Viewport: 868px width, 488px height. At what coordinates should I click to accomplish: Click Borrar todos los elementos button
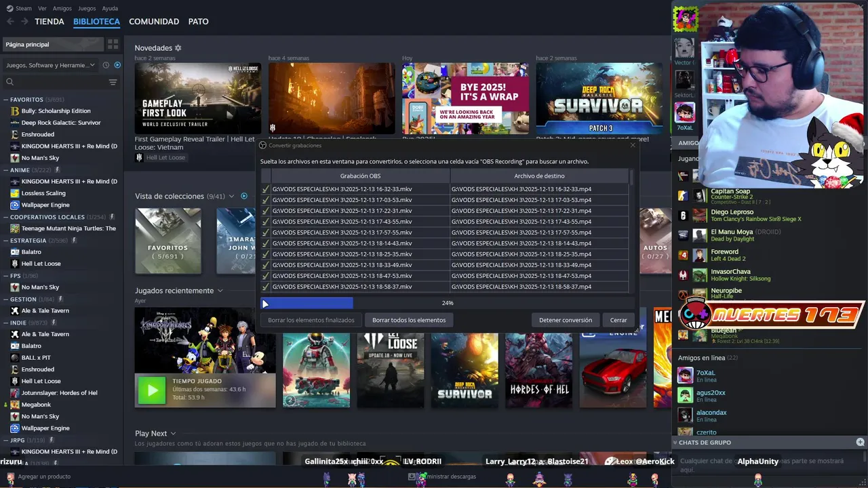click(x=409, y=320)
